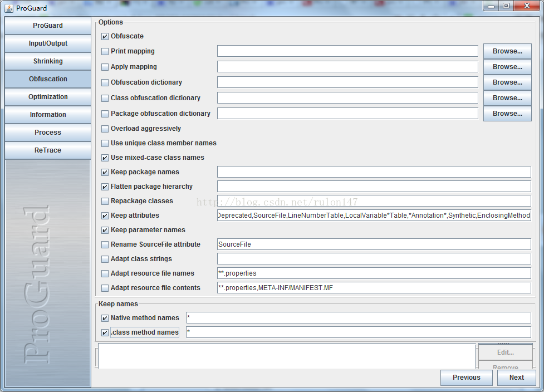The height and width of the screenshot is (392, 544).
Task: Tick Adapt resource file contents
Action: click(x=105, y=288)
